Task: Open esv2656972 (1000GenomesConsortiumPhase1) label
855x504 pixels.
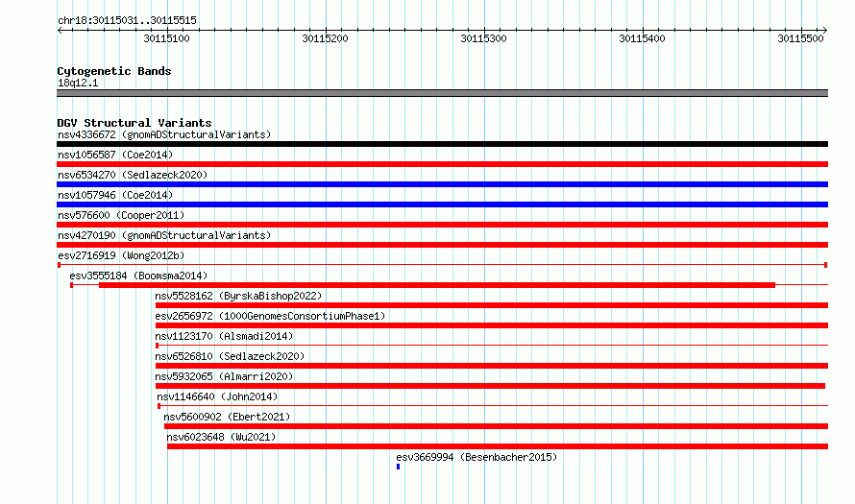Action: pyautogui.click(x=270, y=316)
